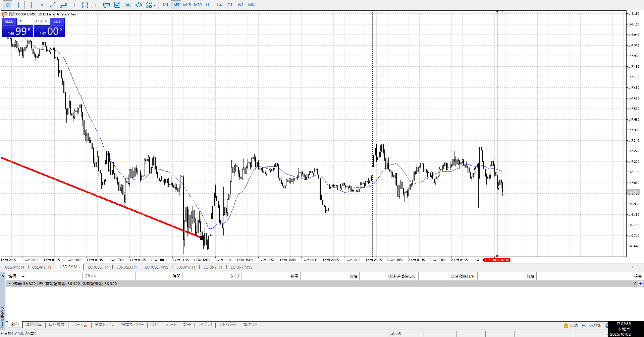Select the text tool (T icon)

tap(74, 5)
